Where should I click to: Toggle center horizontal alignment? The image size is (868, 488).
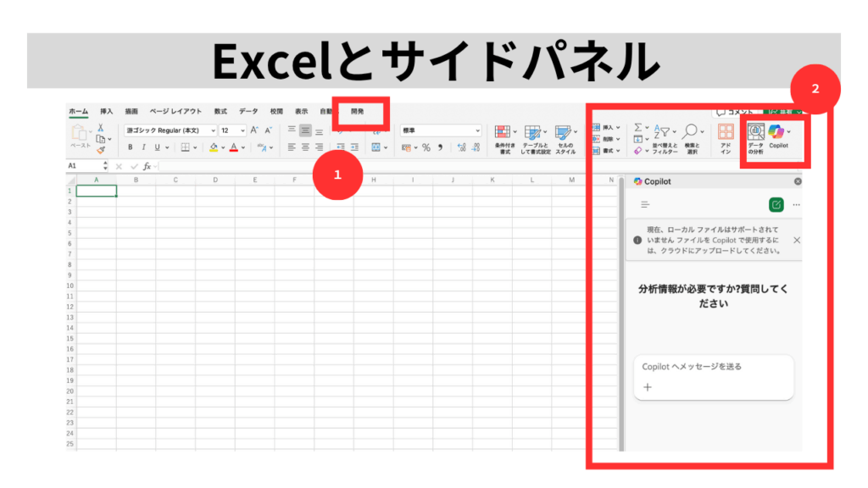tap(305, 147)
